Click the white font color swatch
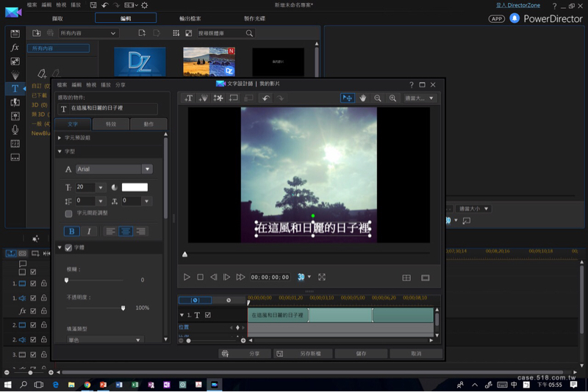588x392 pixels. point(135,188)
